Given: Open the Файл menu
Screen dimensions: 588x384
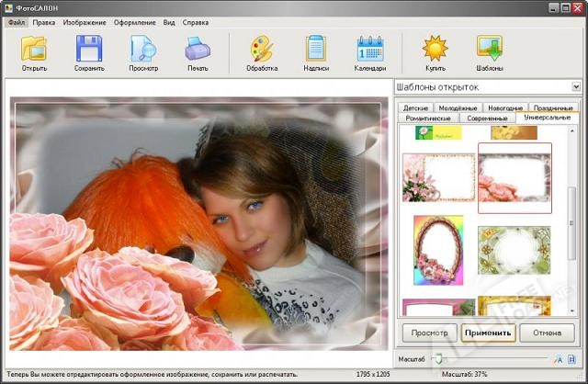Looking at the screenshot, I should pos(17,21).
